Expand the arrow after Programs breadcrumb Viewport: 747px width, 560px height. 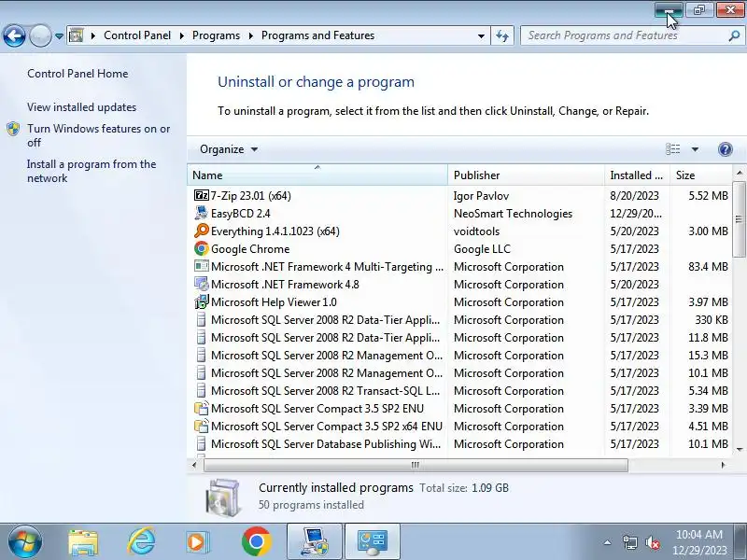[x=250, y=35]
